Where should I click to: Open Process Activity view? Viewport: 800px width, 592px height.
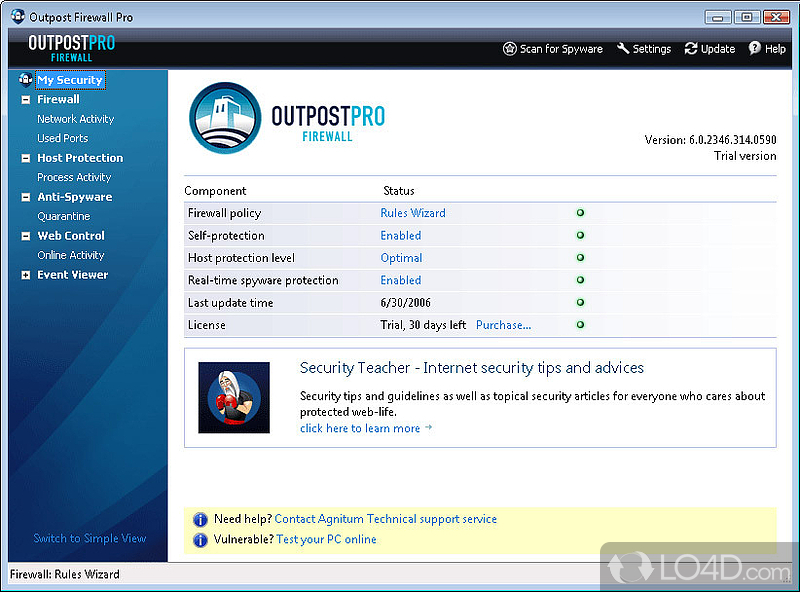tap(74, 177)
